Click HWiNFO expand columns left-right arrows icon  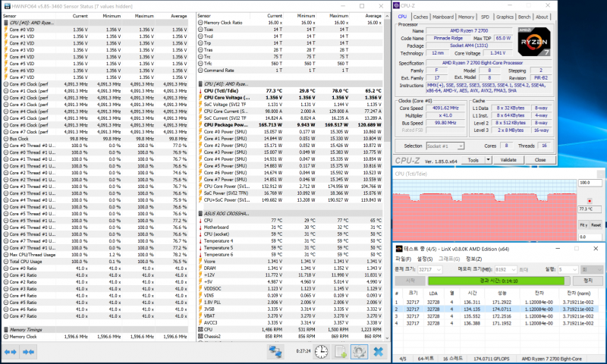click(10, 352)
